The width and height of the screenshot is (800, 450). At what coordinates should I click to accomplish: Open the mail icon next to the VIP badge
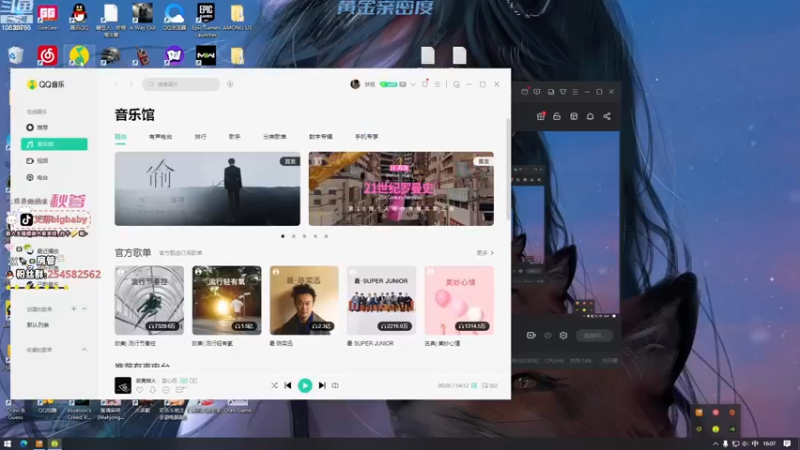click(403, 84)
